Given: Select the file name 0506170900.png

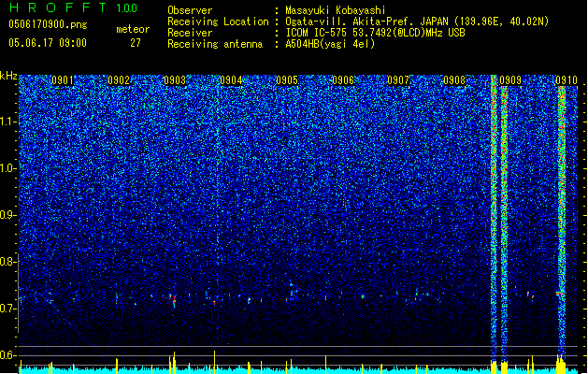Looking at the screenshot, I should pos(48,24).
